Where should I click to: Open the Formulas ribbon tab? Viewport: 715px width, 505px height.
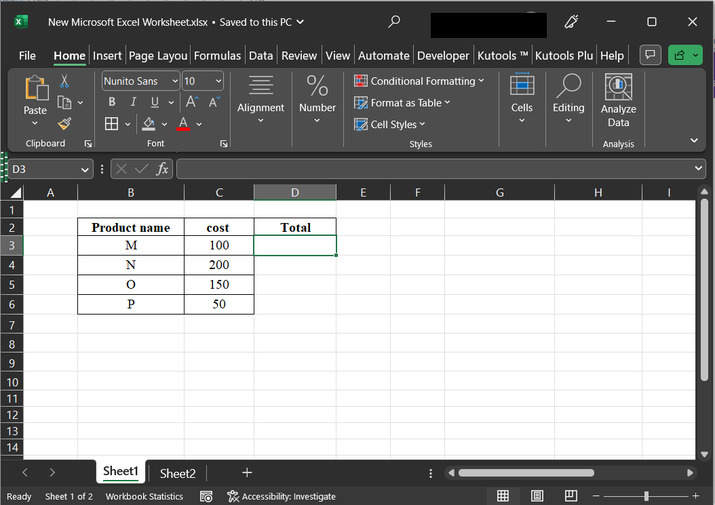[217, 56]
